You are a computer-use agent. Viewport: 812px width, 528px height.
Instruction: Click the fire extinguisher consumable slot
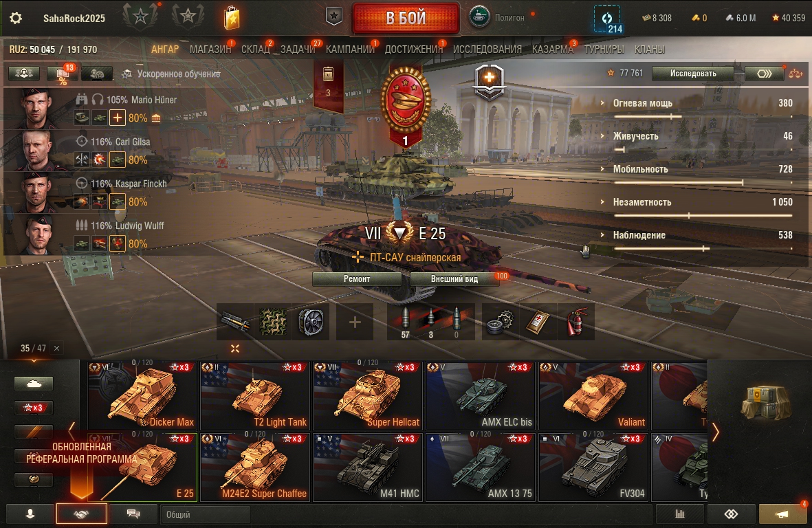coord(576,322)
